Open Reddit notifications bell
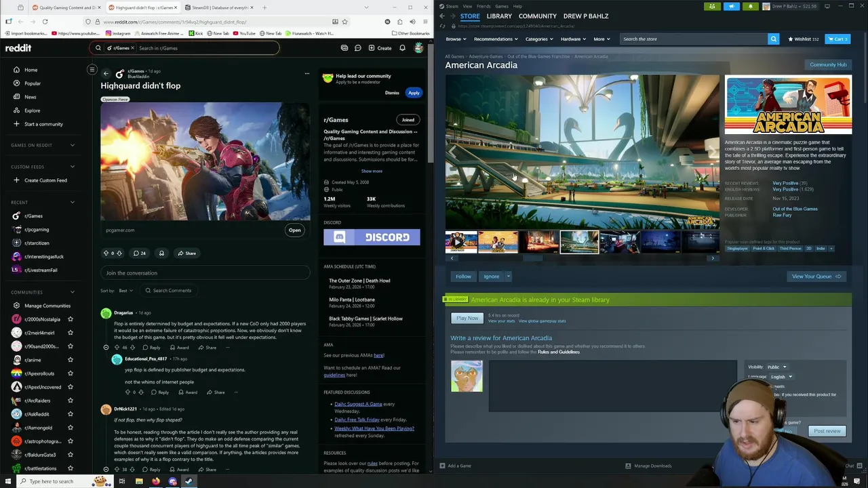868x488 pixels. (402, 48)
